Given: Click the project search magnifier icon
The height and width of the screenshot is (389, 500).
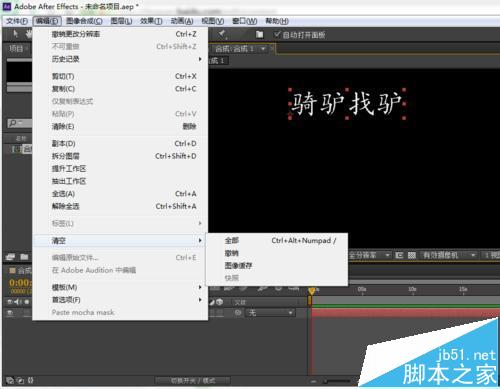Looking at the screenshot, I should tap(13, 123).
